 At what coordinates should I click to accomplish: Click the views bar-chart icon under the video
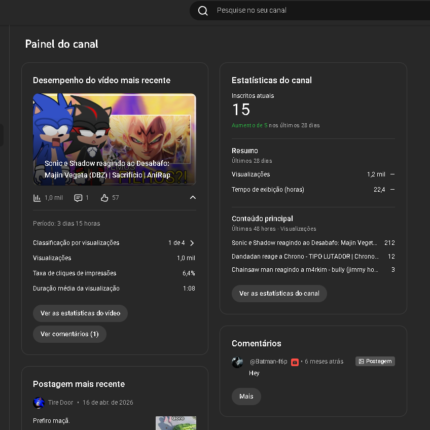point(37,198)
